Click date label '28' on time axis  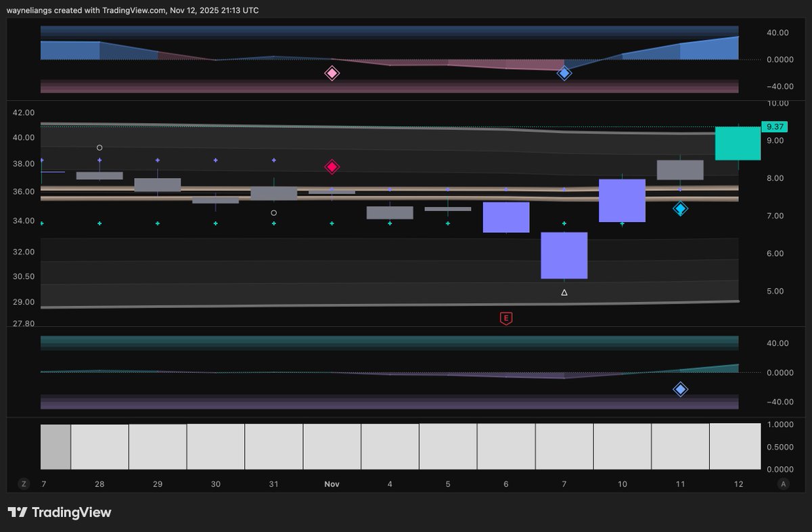100,485
